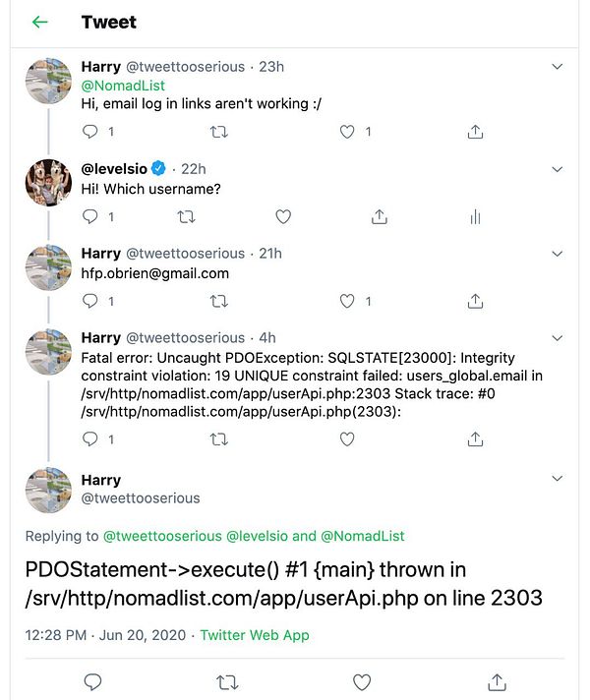Like the Fatal error PDOException tweet

[347, 439]
